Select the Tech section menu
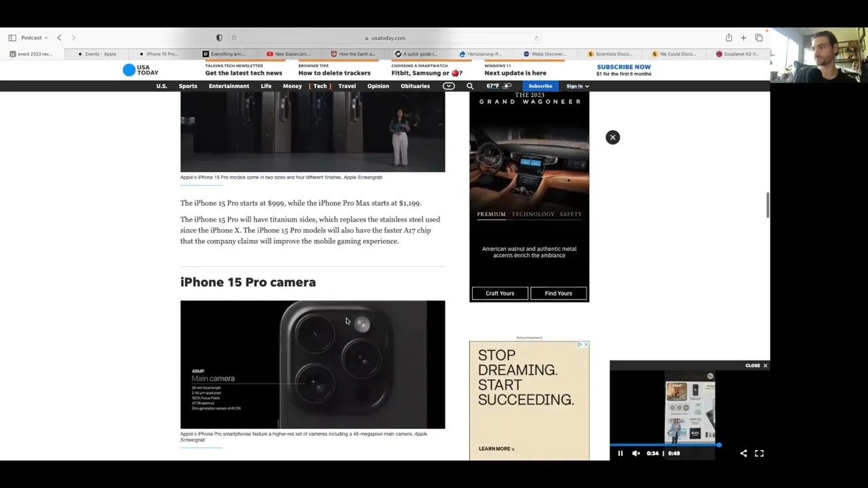 320,86
